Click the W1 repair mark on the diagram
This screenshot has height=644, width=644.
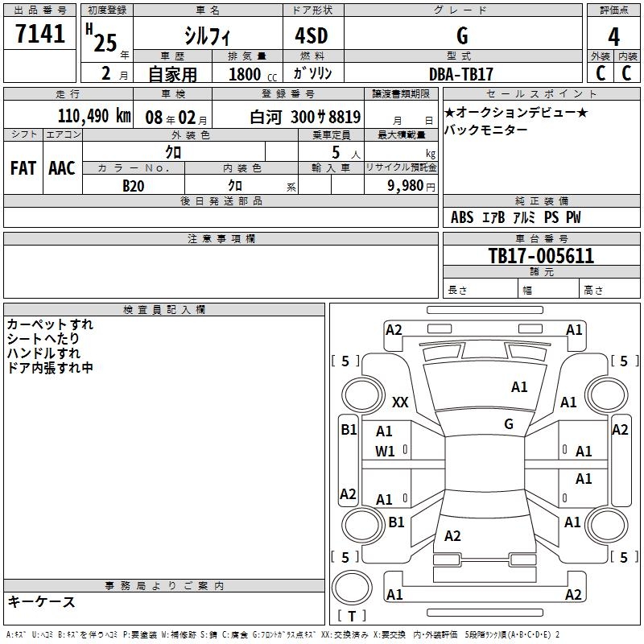click(385, 452)
